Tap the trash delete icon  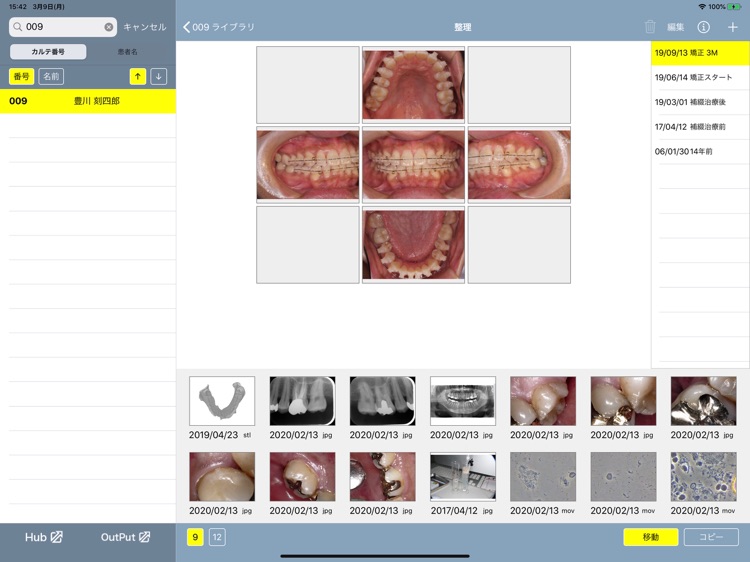650,27
